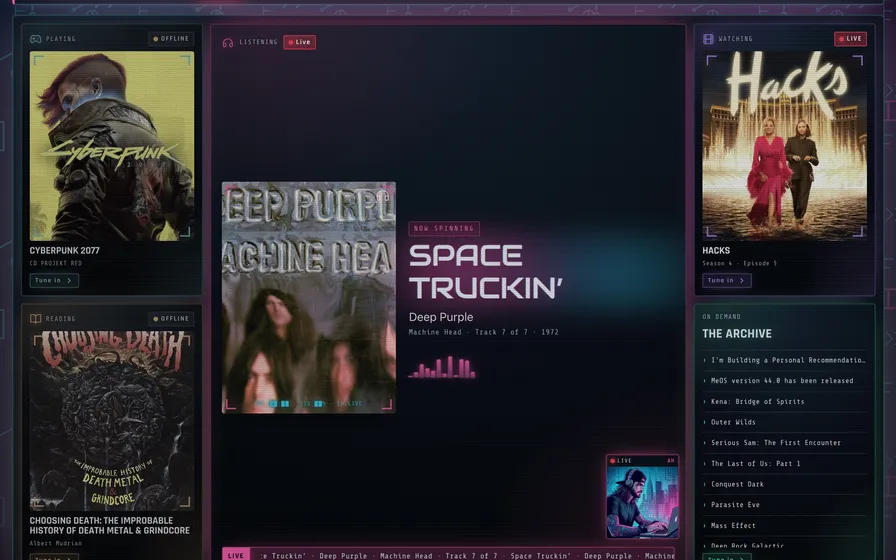
Task: Click the Offline badge in Playing panel
Action: tap(171, 39)
